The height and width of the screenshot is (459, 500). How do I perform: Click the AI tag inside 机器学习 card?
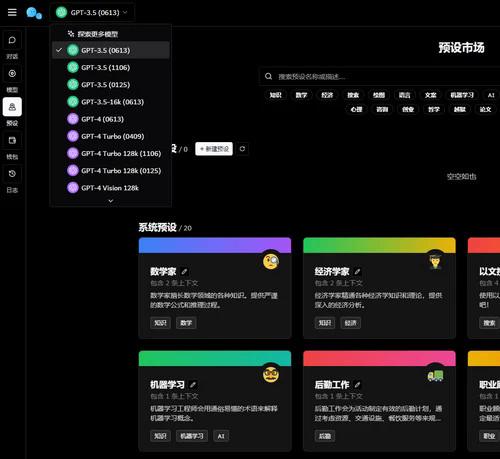(221, 436)
